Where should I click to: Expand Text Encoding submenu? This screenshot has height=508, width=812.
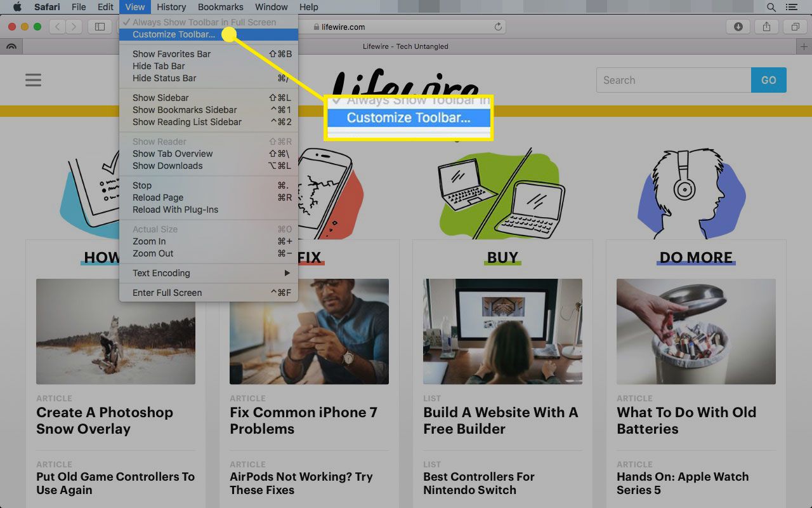(209, 273)
